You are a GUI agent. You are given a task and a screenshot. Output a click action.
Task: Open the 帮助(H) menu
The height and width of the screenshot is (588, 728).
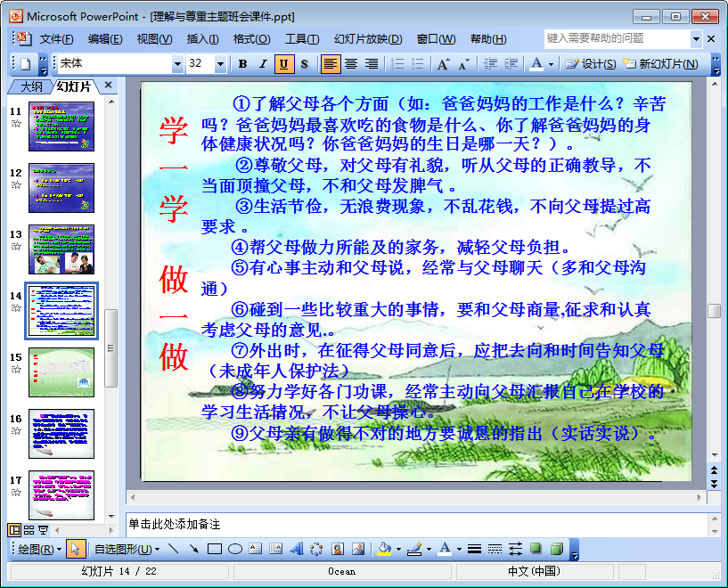pos(488,39)
